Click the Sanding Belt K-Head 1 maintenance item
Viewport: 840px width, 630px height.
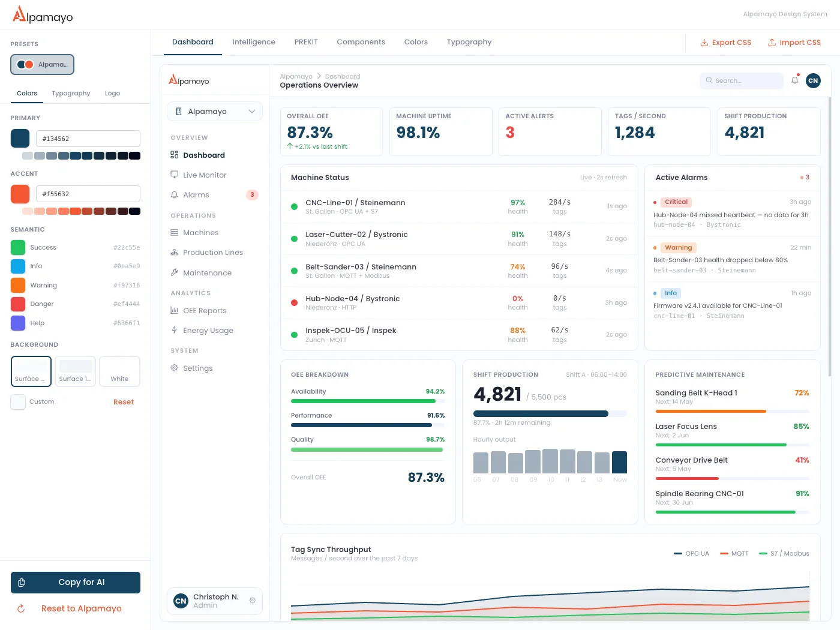click(x=732, y=401)
